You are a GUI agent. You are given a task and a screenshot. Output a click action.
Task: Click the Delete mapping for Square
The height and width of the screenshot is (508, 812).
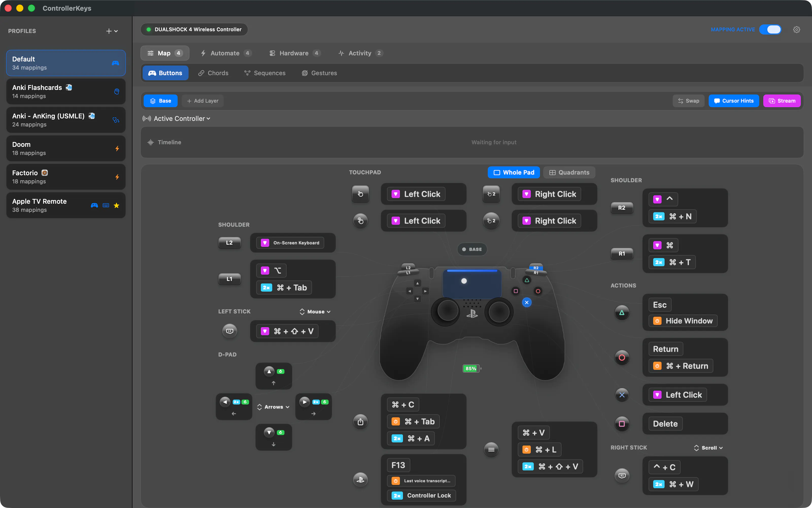[665, 424]
